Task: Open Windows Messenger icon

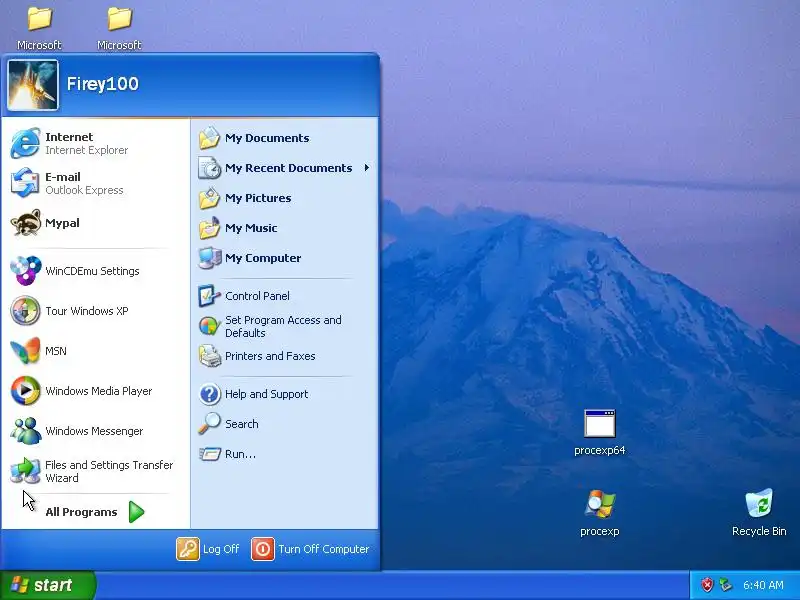Action: click(x=25, y=431)
